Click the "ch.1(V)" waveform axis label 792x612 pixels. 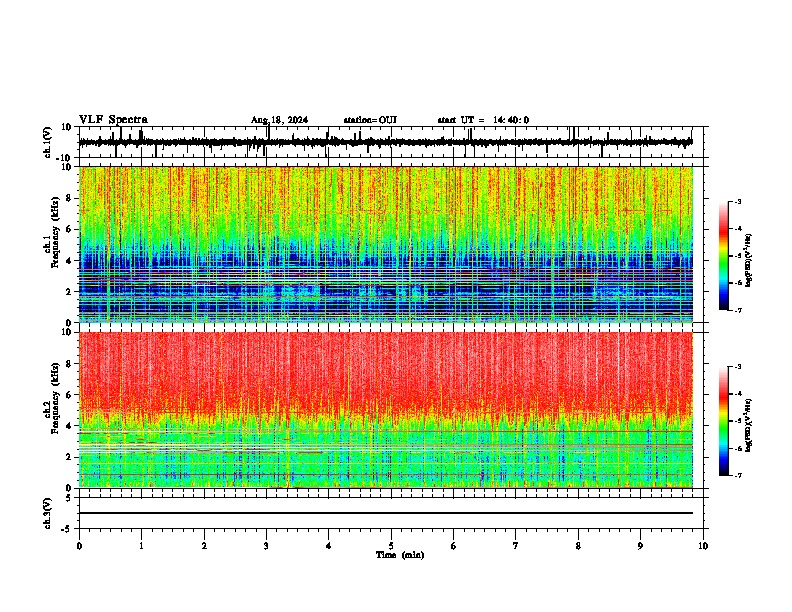48,142
